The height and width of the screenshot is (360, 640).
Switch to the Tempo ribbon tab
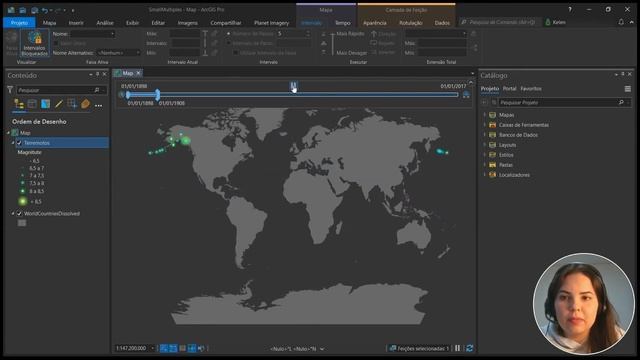click(342, 23)
